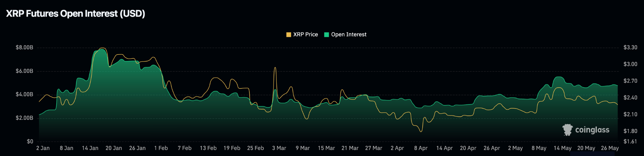
Task: Click the 20 May date label
Action: pyautogui.click(x=586, y=148)
